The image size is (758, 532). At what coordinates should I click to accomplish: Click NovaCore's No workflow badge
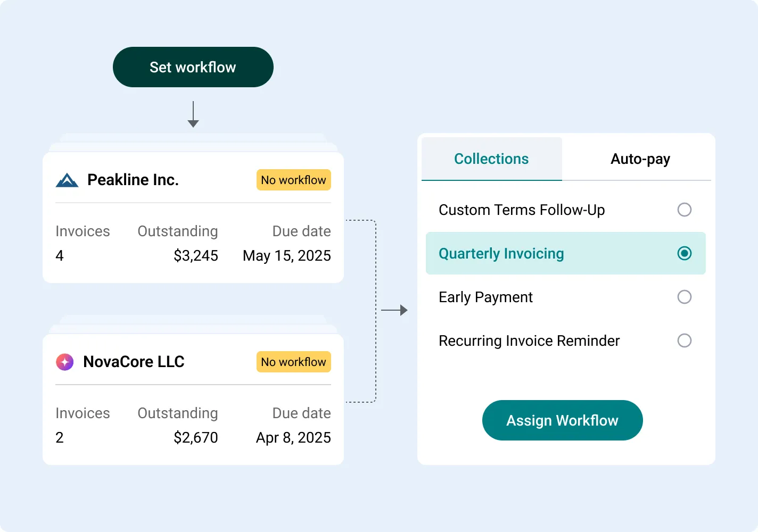point(293,362)
